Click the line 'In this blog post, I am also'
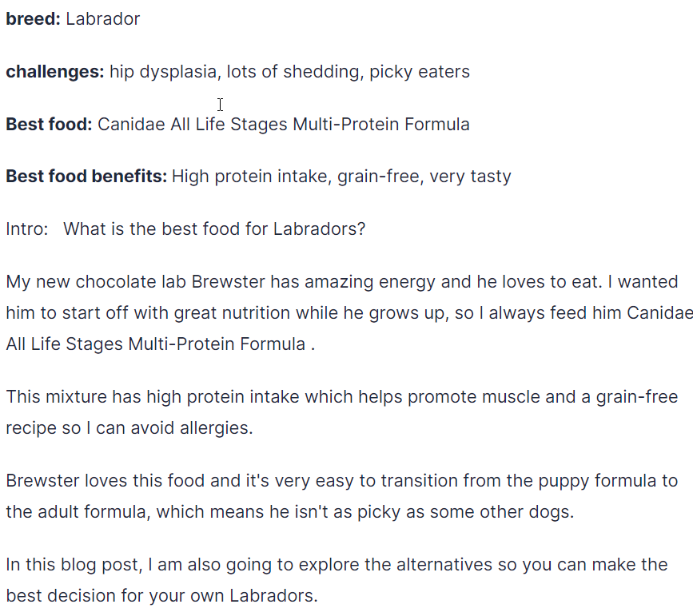Viewport: 693px width, 616px height. (337, 565)
